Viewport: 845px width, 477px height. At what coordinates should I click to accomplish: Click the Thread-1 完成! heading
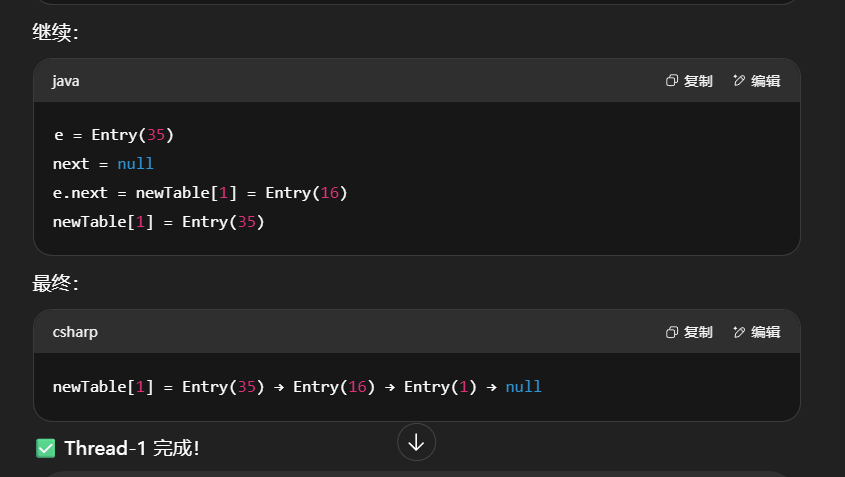tap(131, 448)
